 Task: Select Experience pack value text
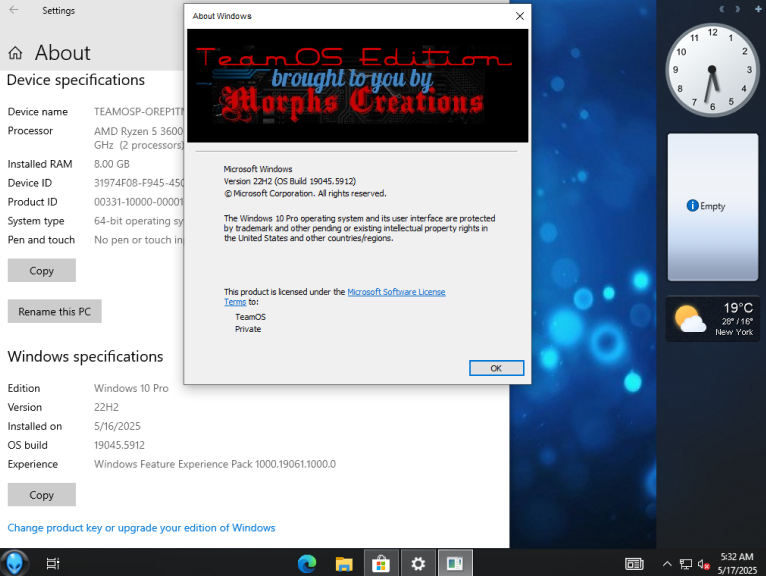215,464
